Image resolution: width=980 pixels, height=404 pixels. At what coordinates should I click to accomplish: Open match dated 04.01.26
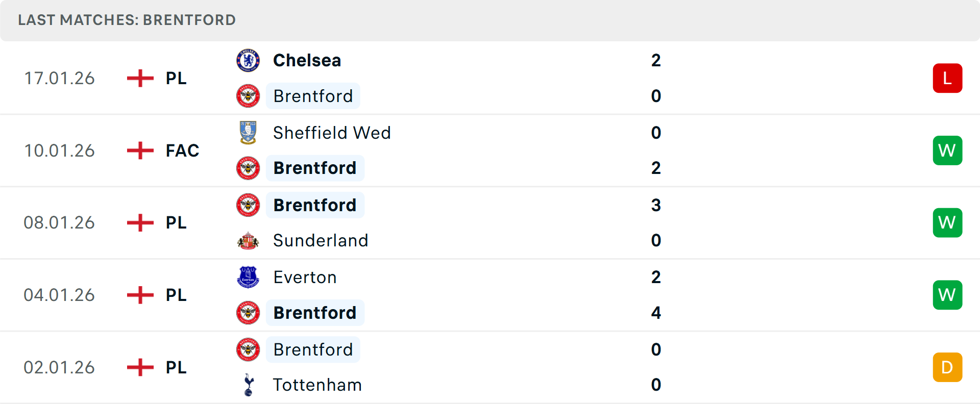pyautogui.click(x=59, y=295)
